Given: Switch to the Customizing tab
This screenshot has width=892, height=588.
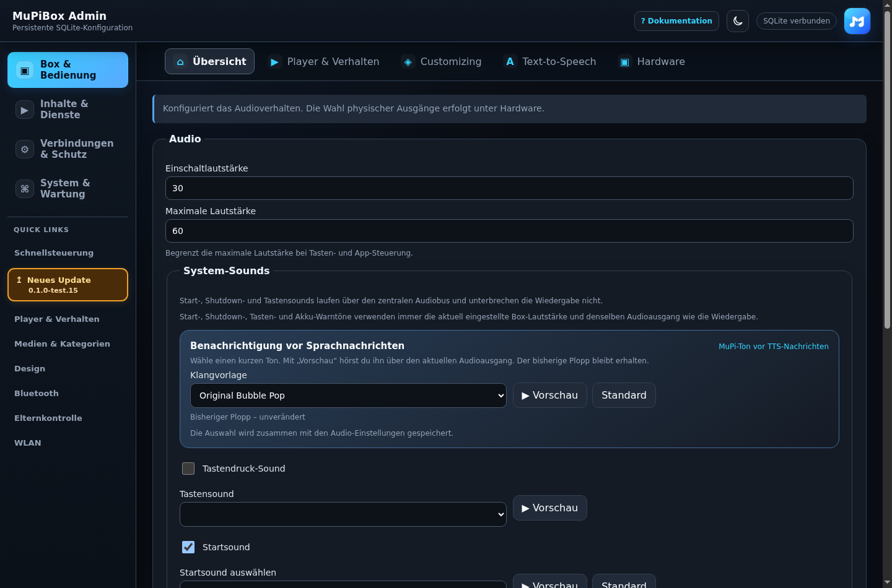Looking at the screenshot, I should [441, 62].
